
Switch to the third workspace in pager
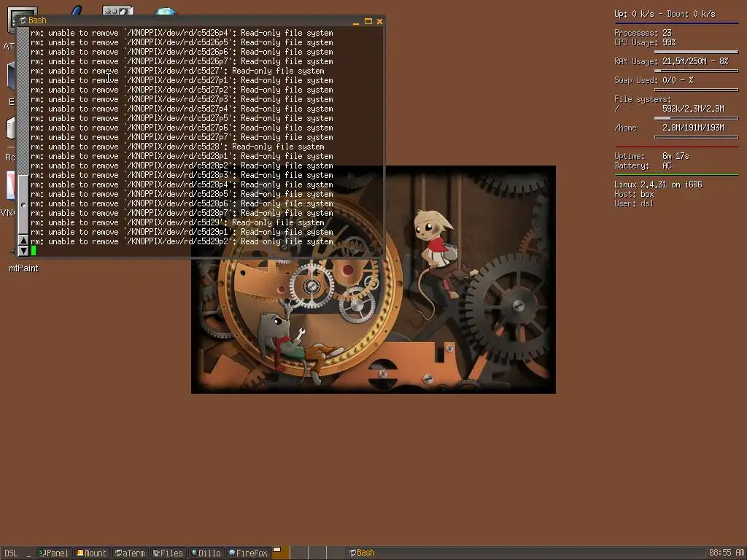tap(317, 553)
